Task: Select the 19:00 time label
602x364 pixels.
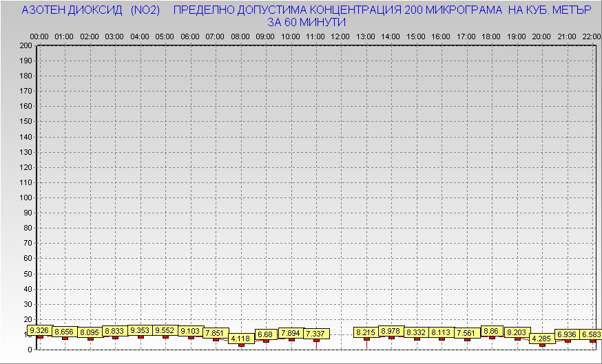Action: [517, 37]
